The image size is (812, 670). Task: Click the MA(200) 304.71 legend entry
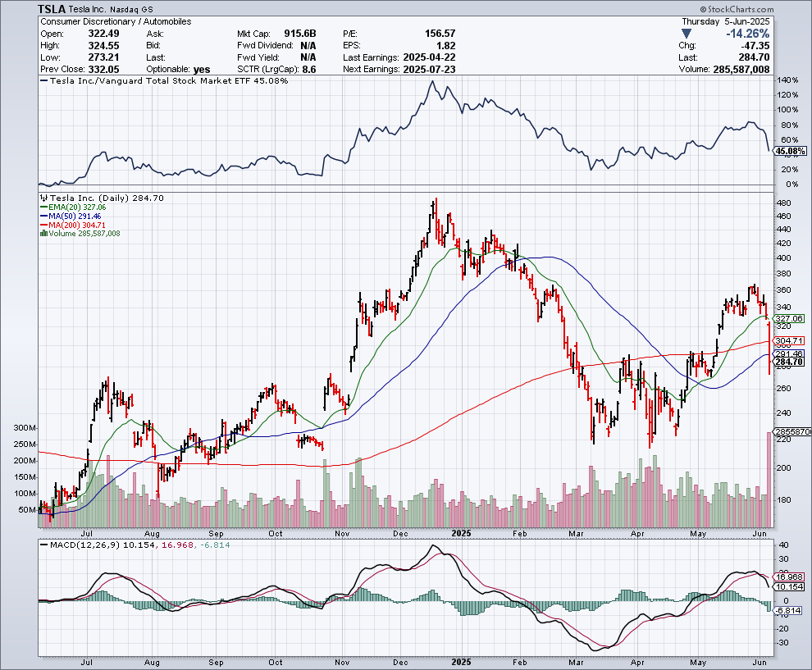tap(73, 225)
